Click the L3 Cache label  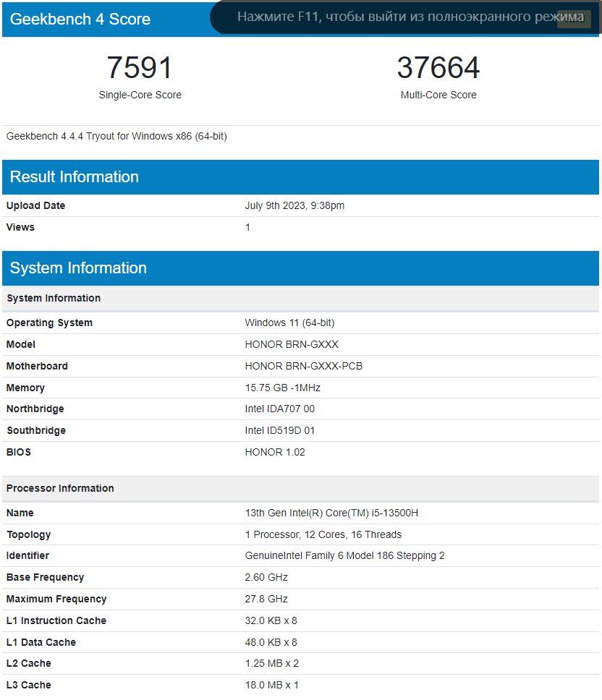coord(29,685)
